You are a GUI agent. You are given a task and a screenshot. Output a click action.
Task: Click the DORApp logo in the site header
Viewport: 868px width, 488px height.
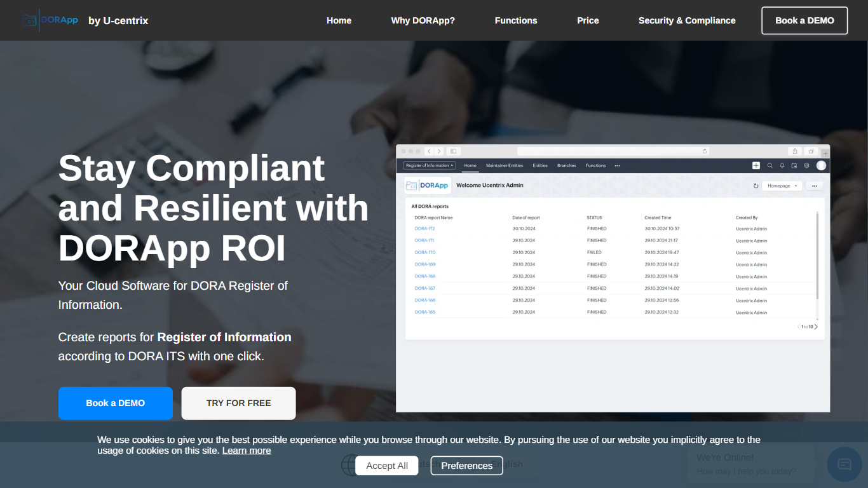click(50, 20)
